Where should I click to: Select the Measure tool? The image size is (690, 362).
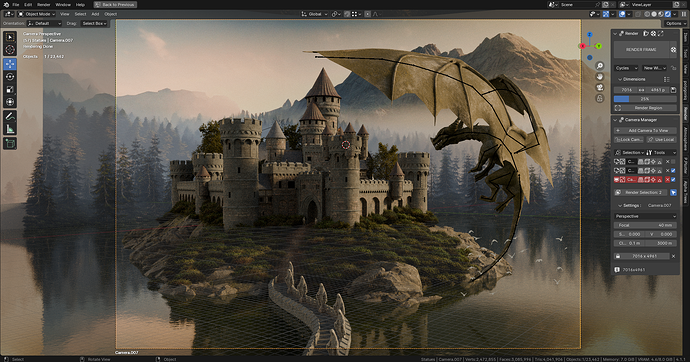10,129
